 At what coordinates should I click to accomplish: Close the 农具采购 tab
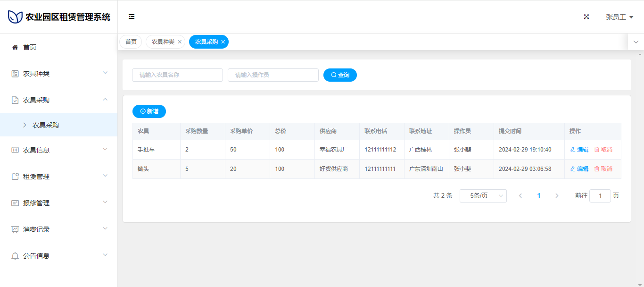tap(223, 42)
